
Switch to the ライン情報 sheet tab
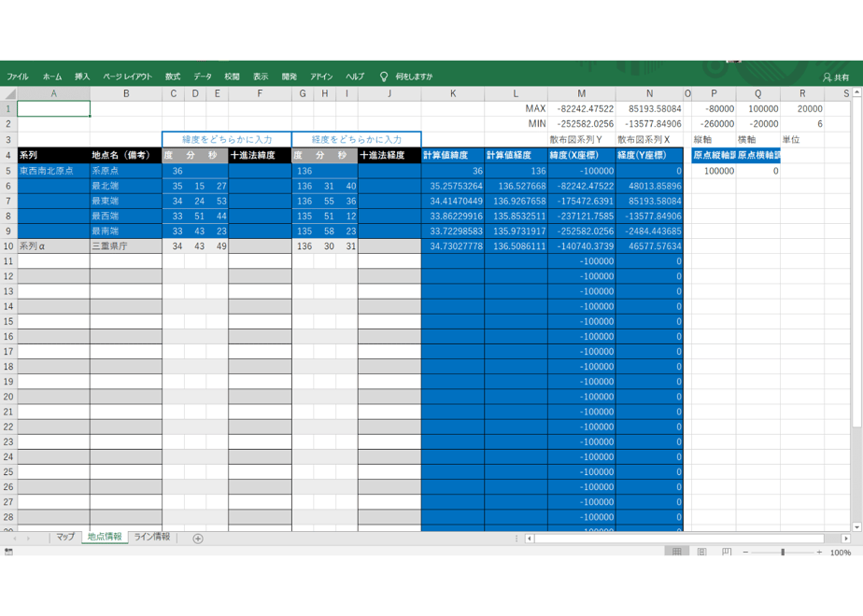pyautogui.click(x=152, y=537)
